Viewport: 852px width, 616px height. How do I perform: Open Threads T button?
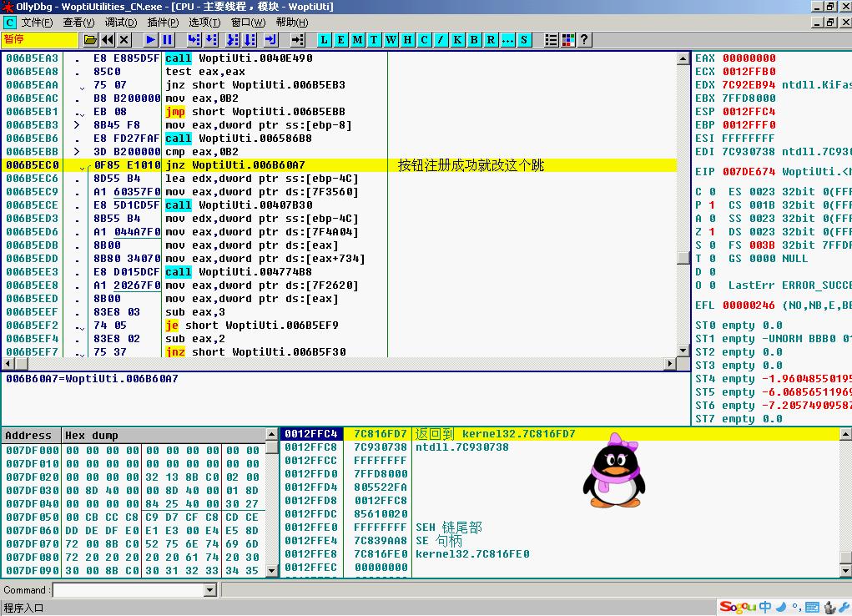point(374,40)
